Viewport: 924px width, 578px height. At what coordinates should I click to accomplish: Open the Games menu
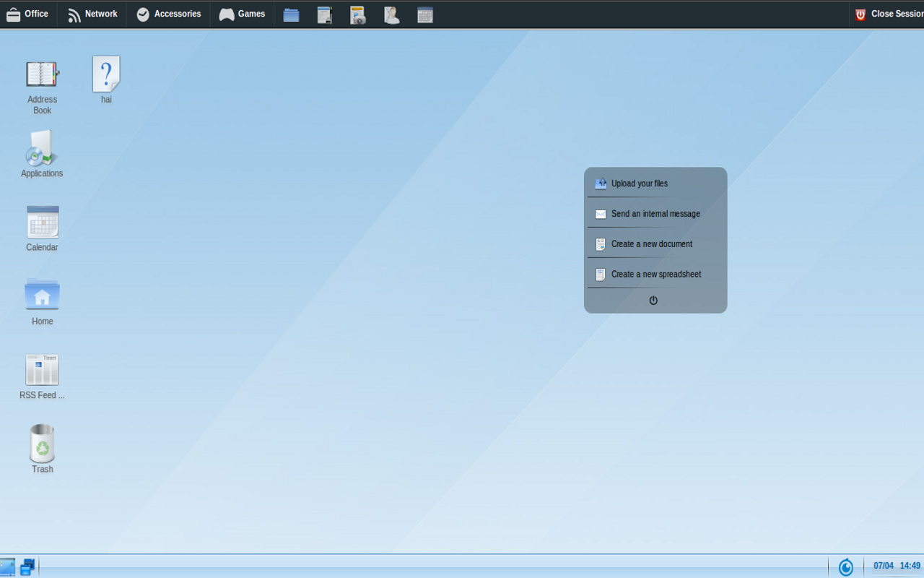(243, 14)
